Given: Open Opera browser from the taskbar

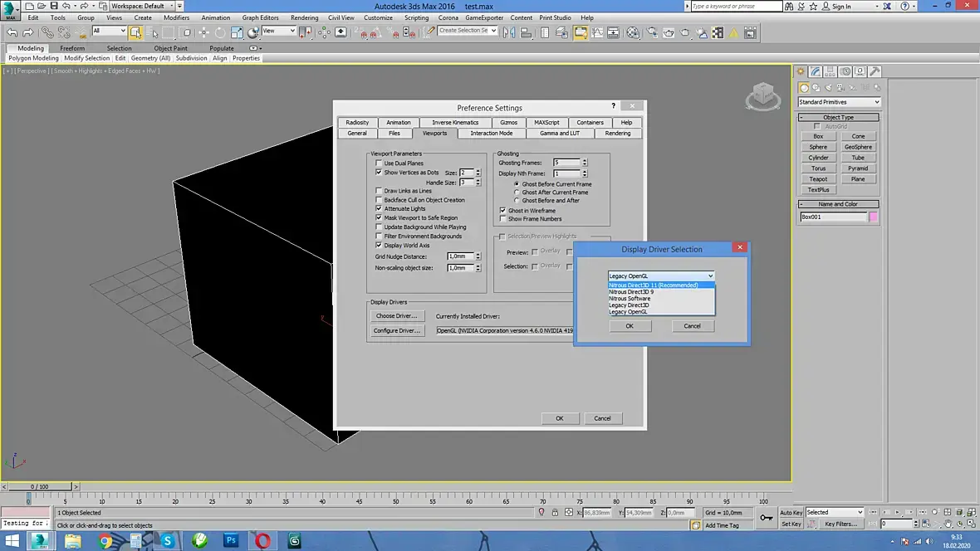Looking at the screenshot, I should click(263, 540).
